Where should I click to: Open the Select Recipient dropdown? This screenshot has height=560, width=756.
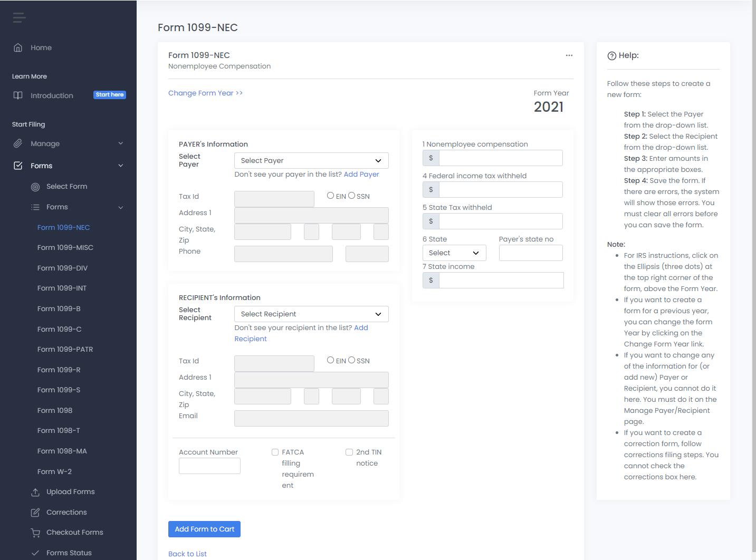pos(311,314)
